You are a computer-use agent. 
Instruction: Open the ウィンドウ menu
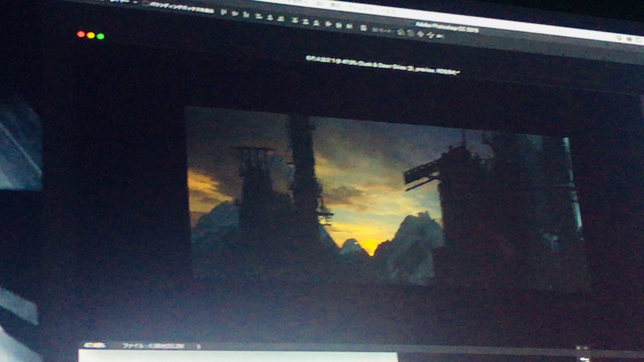[360, 8]
